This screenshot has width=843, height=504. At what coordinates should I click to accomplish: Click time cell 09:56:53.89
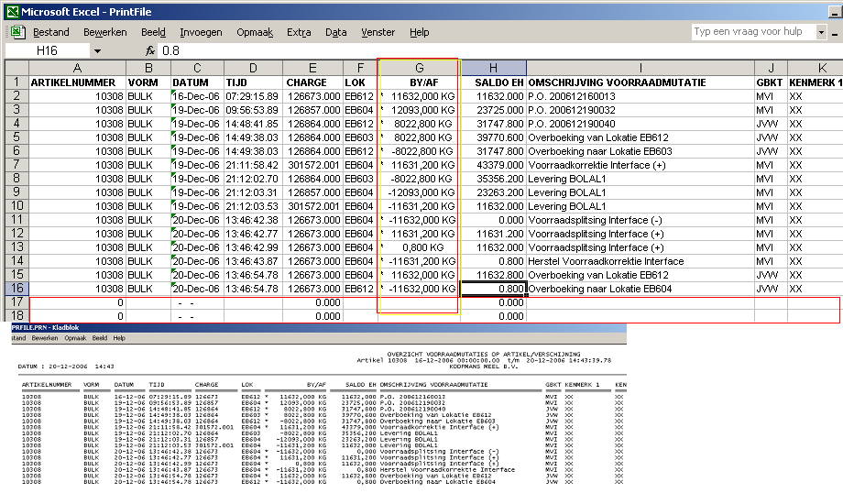[x=253, y=110]
